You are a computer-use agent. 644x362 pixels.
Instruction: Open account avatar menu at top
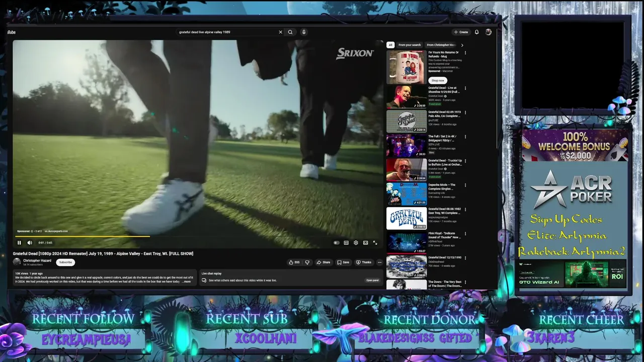(489, 32)
